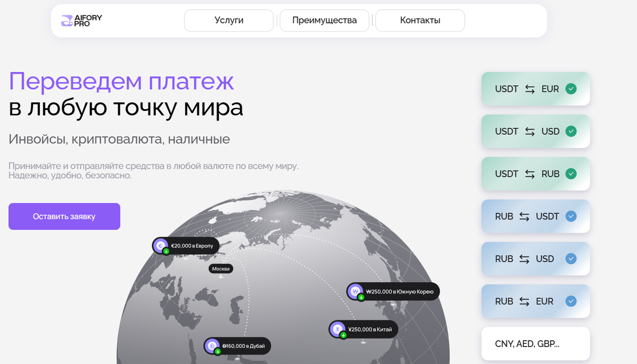This screenshot has width=637, height=364.
Task: Expand the RUB USD currency pair card
Action: coord(535,258)
